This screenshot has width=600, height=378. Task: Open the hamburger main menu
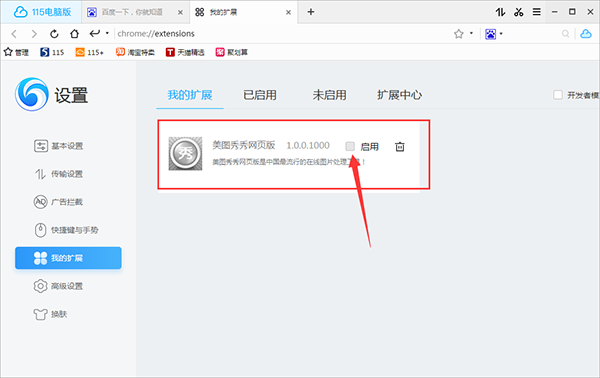[x=537, y=12]
